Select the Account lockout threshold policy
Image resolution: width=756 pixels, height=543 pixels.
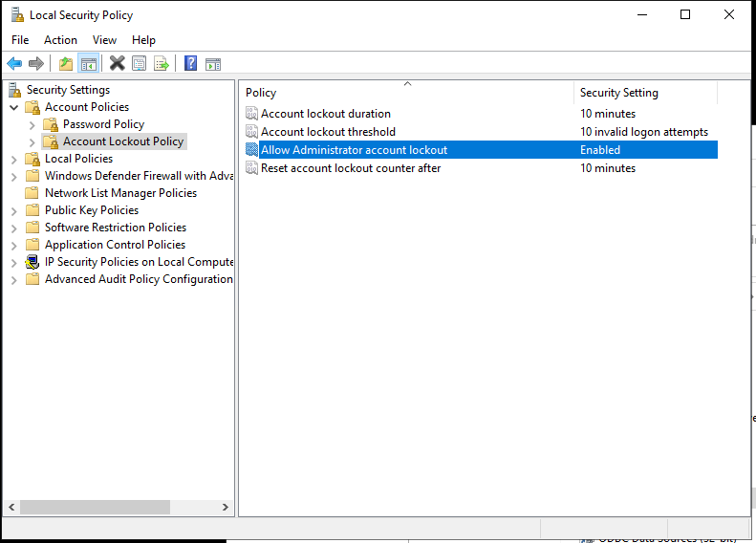coord(328,132)
